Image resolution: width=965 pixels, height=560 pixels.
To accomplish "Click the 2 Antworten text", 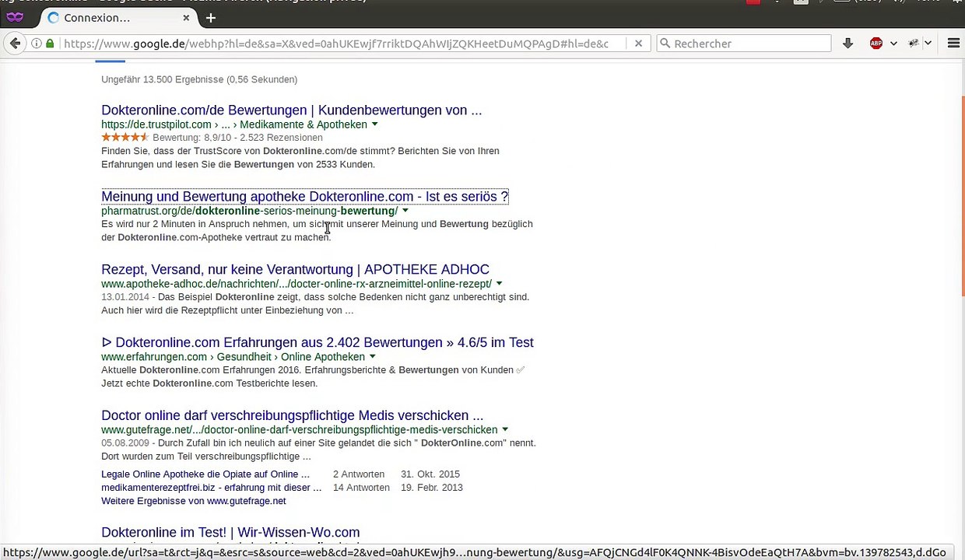I will pyautogui.click(x=359, y=474).
